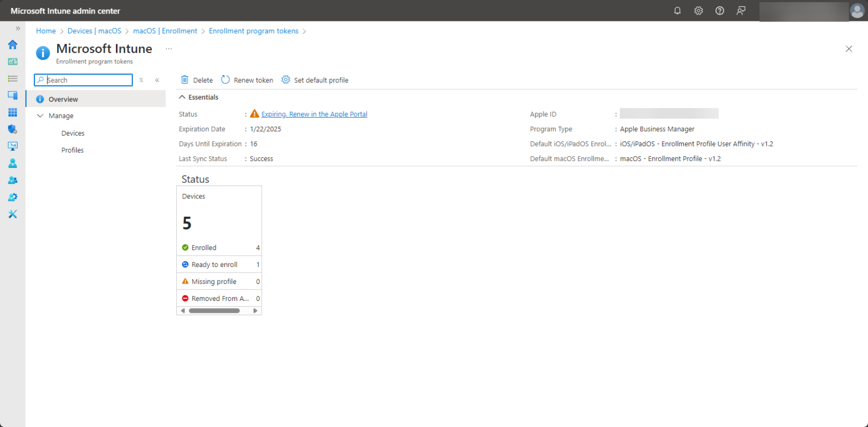Image resolution: width=868 pixels, height=427 pixels.
Task: Collapse the Manage group in the menu
Action: pyautogui.click(x=40, y=115)
